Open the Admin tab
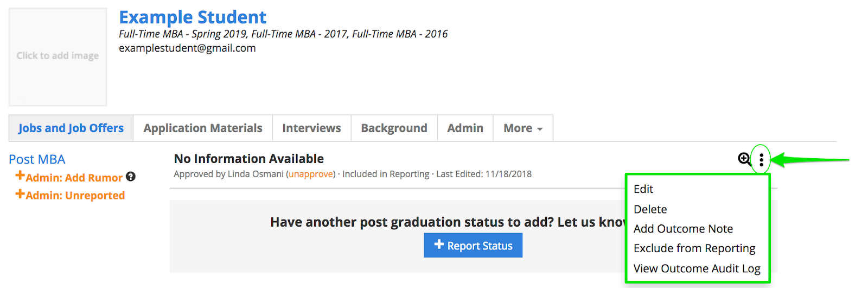868x288 pixels. pos(465,128)
